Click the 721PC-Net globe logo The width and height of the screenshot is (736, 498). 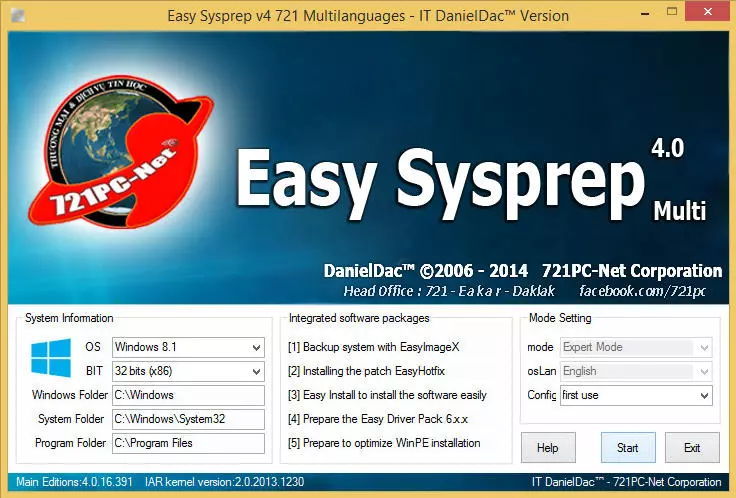pos(121,153)
